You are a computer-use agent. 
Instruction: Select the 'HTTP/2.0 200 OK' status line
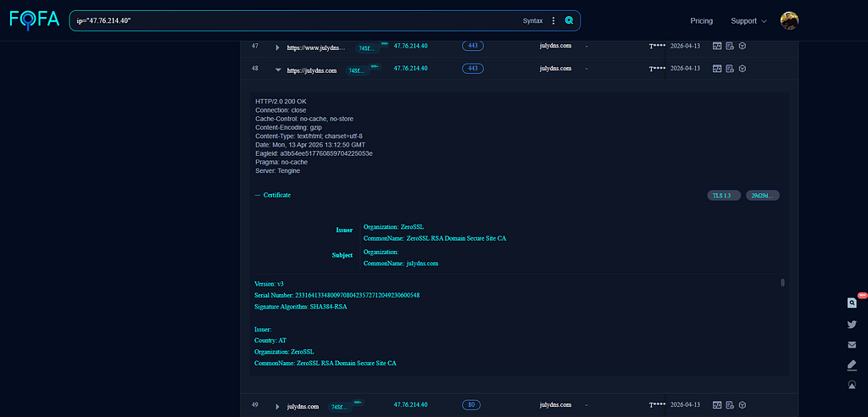(281, 102)
